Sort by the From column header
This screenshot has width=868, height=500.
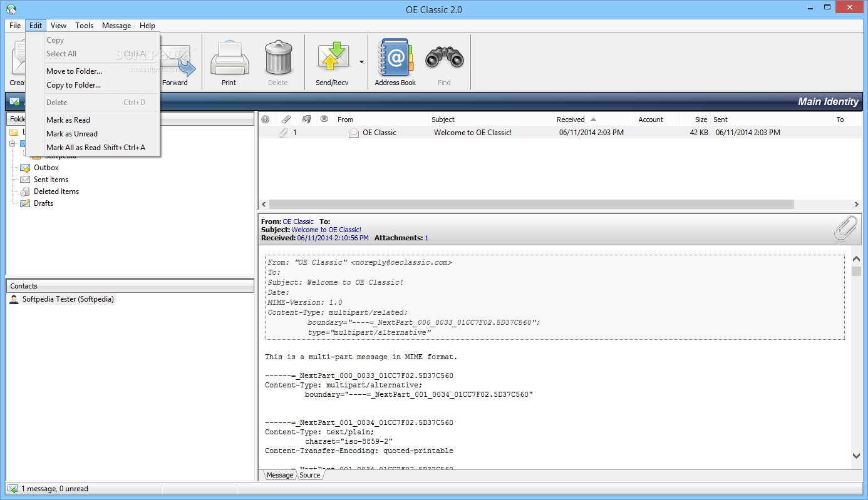(381, 119)
